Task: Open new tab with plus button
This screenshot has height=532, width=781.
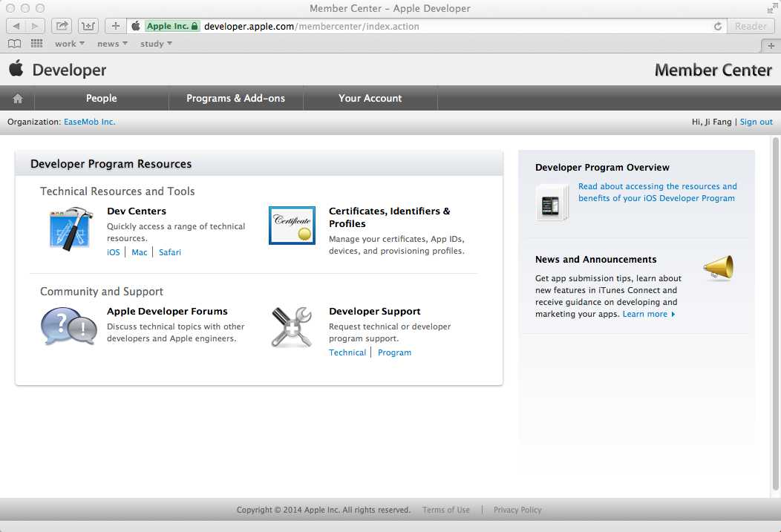Action: point(771,45)
